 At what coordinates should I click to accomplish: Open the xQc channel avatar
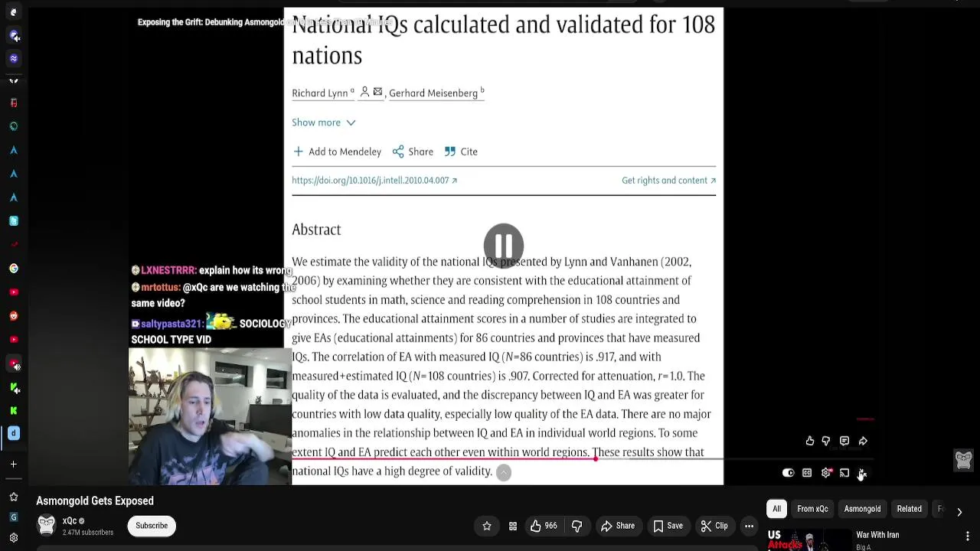47,526
